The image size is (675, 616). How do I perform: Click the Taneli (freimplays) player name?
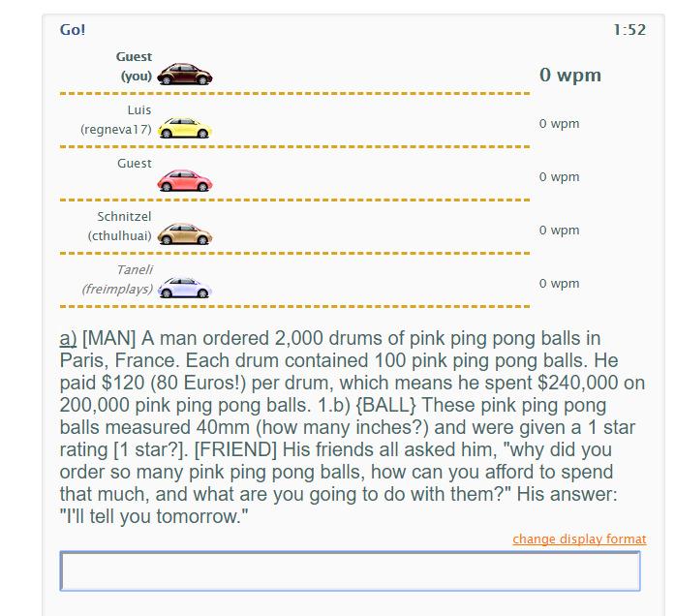117,279
